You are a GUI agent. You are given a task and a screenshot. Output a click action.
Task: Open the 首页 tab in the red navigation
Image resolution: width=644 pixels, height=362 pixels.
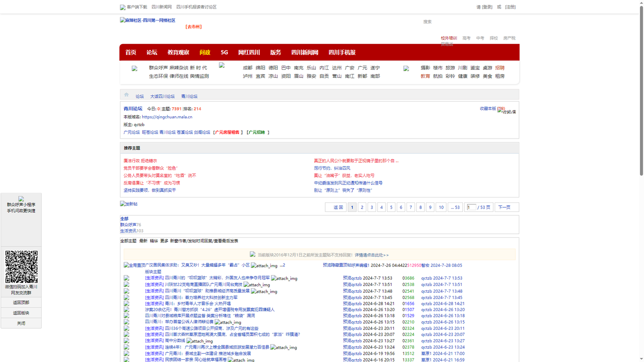(131, 52)
